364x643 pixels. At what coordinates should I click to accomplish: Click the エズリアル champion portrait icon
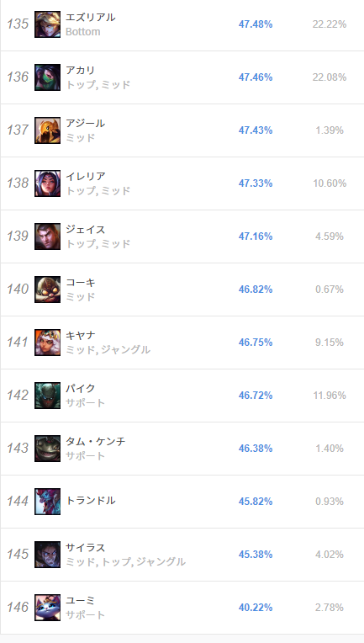[x=47, y=24]
